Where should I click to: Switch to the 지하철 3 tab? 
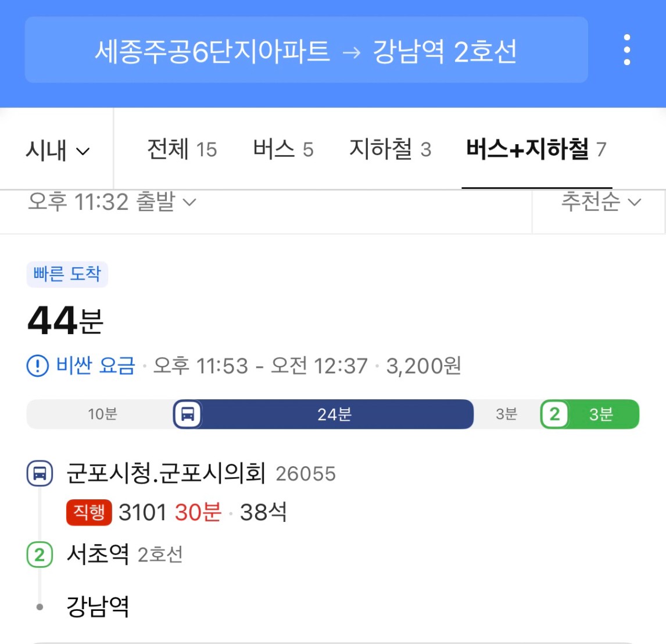[390, 149]
